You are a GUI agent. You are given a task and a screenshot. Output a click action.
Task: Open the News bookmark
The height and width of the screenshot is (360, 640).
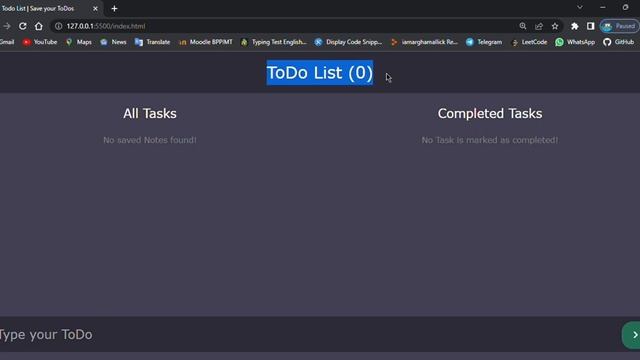pos(113,42)
